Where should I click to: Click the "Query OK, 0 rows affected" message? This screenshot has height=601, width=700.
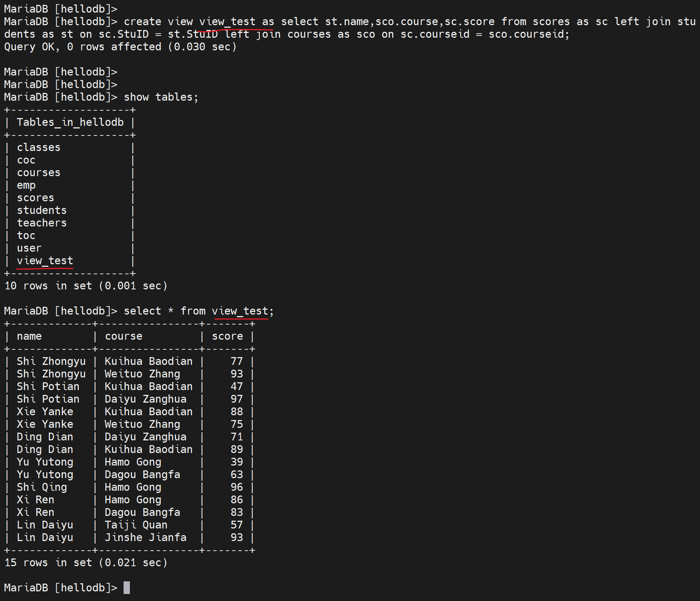120,47
